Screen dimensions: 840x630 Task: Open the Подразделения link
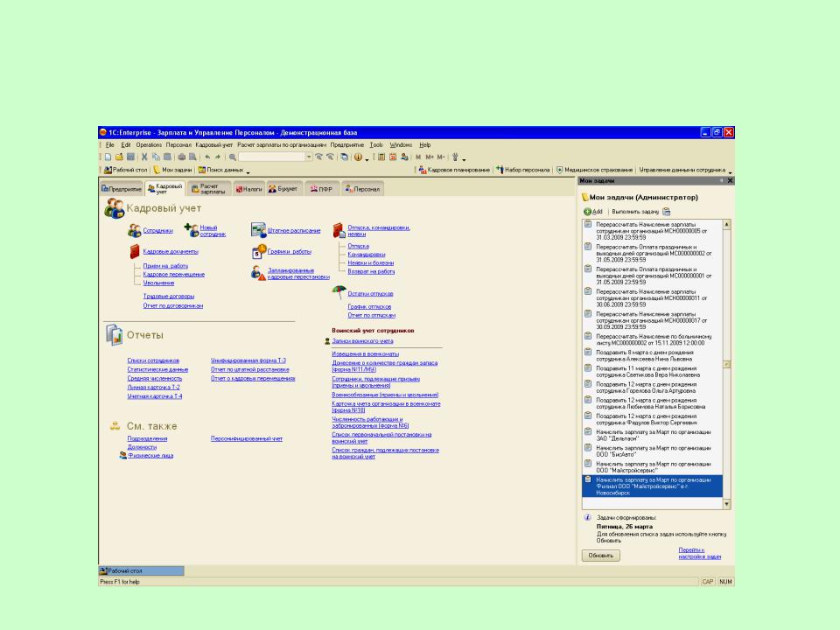click(147, 438)
